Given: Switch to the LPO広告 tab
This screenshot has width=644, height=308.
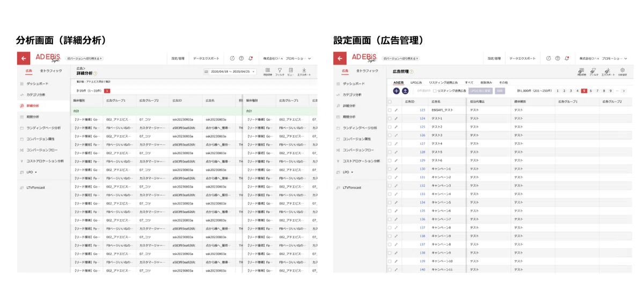Looking at the screenshot, I should click(416, 83).
